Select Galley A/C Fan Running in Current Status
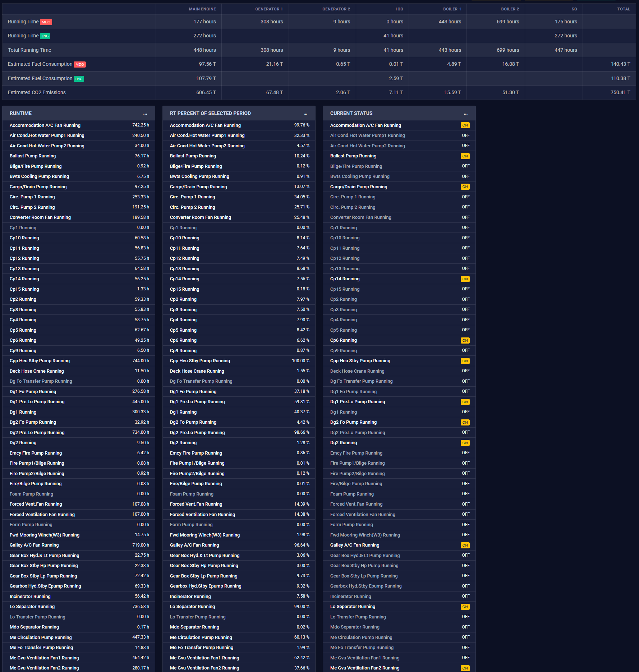 [x=355, y=545]
